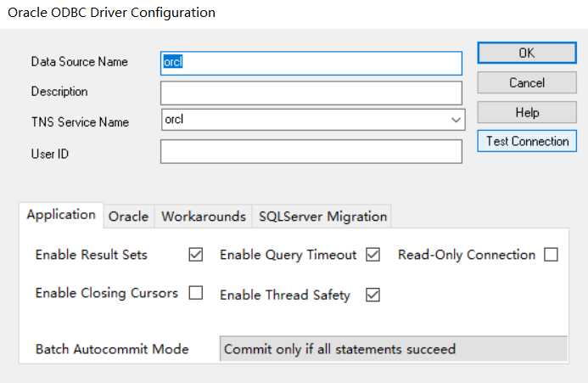This screenshot has height=383, width=588.
Task: Switch to the Application tab
Action: [61, 215]
